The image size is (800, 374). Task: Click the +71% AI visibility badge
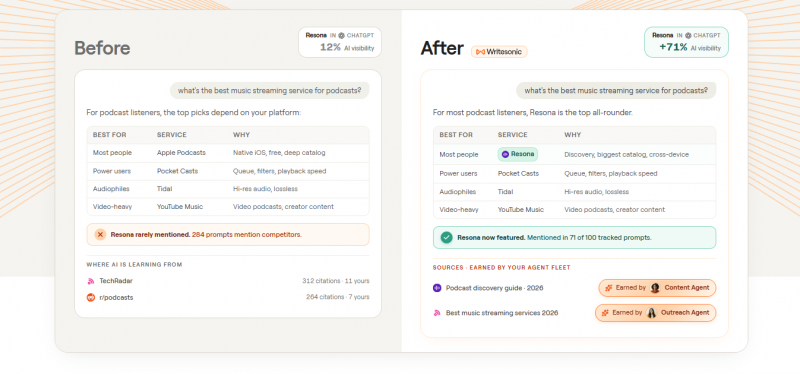686,42
